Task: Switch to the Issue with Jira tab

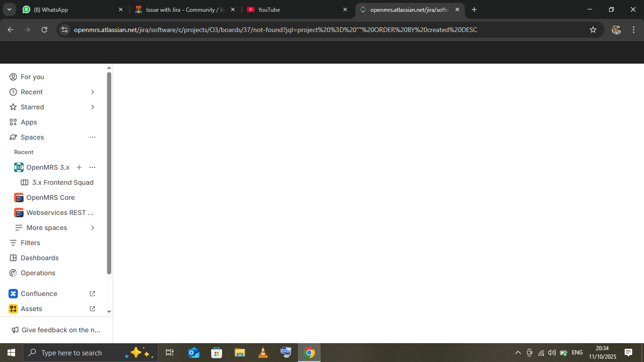Action: click(x=184, y=9)
